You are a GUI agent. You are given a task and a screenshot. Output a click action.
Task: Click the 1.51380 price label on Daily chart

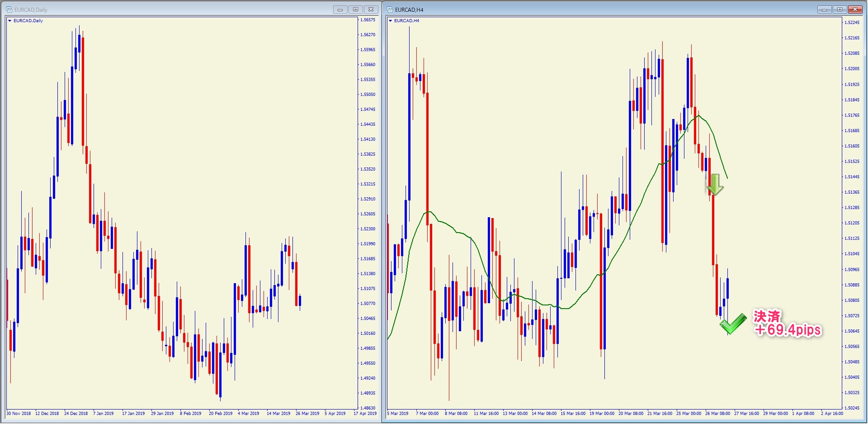[368, 274]
